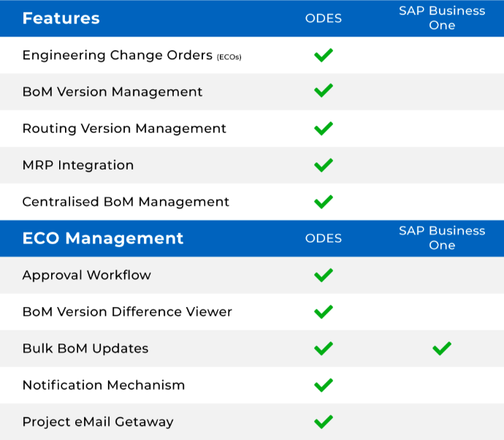Viewport: 504px width, 440px height.
Task: Click the ODES checkmark for Bulk BoM Updates
Action: click(324, 349)
